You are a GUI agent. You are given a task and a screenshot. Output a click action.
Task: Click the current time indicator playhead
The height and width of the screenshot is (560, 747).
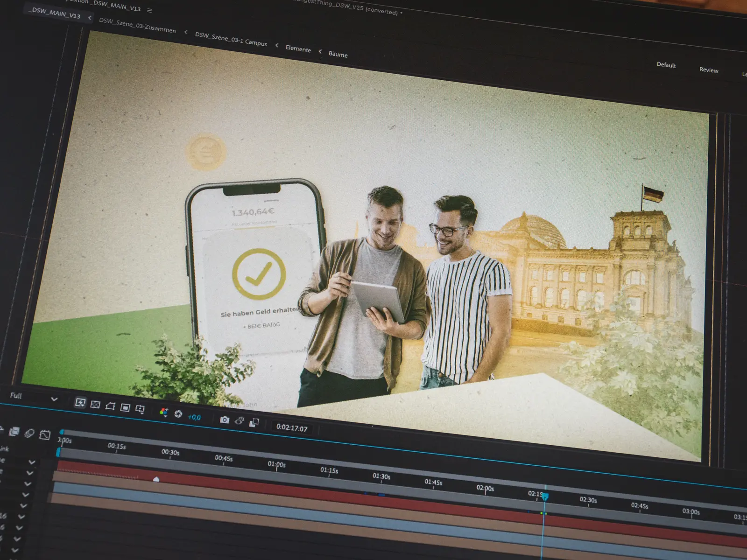[545, 497]
